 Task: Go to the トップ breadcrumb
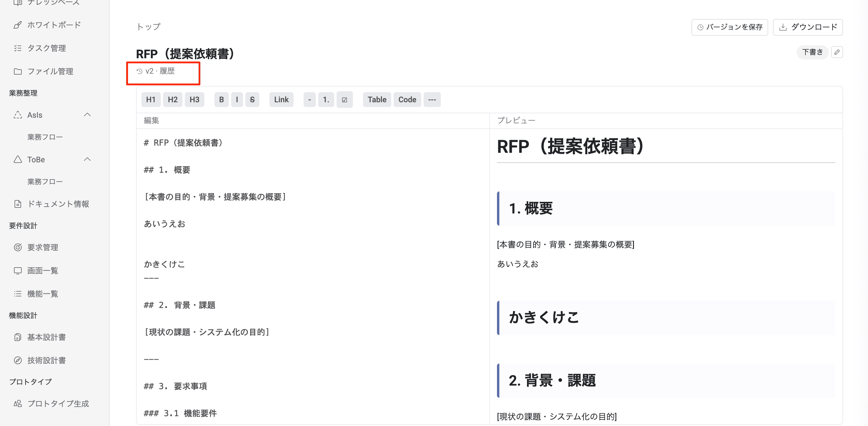tap(148, 27)
